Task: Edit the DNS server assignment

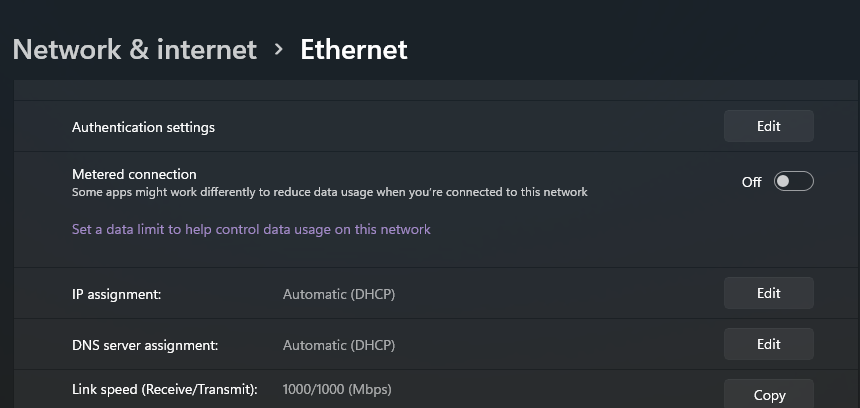Action: [768, 344]
